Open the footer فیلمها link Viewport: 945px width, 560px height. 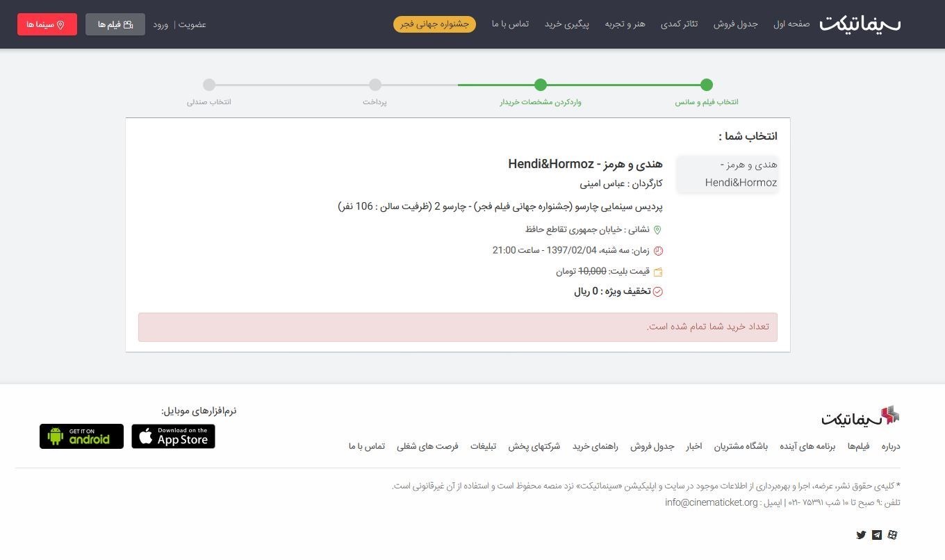(x=858, y=447)
